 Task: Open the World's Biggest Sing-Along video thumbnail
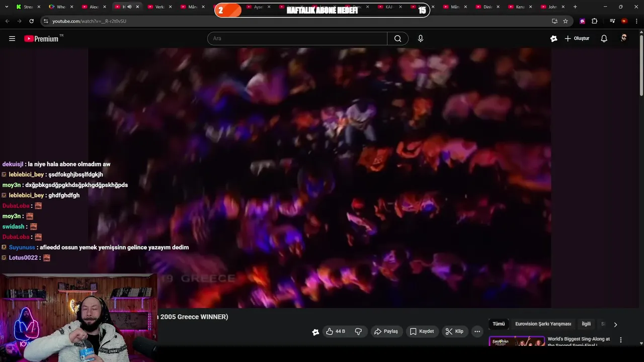517,341
